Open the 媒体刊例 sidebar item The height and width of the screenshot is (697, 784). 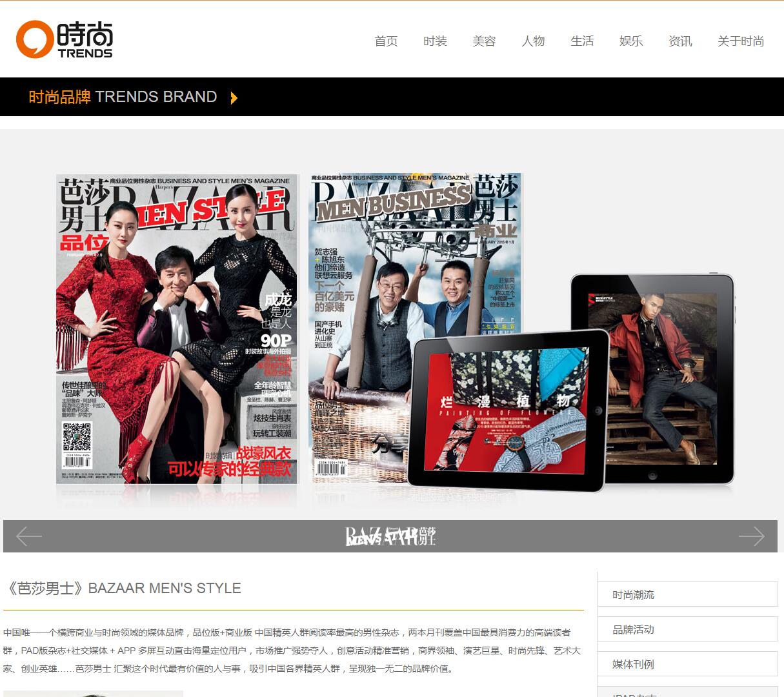[x=688, y=664]
